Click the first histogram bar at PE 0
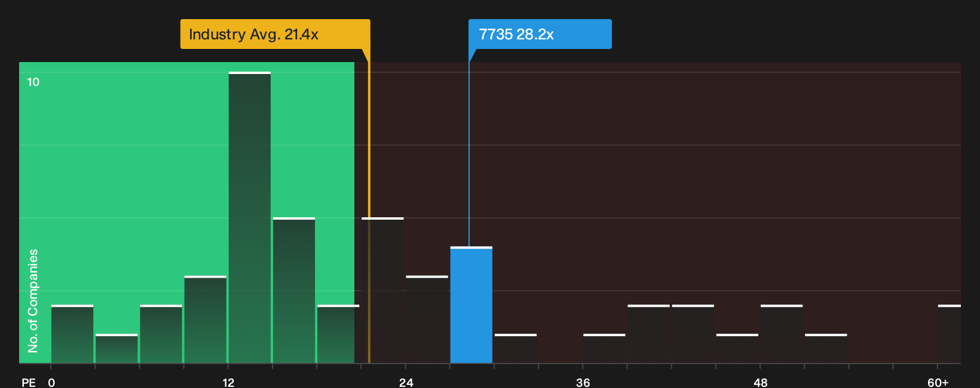Screen dimensions: 980x388 pyautogui.click(x=72, y=334)
